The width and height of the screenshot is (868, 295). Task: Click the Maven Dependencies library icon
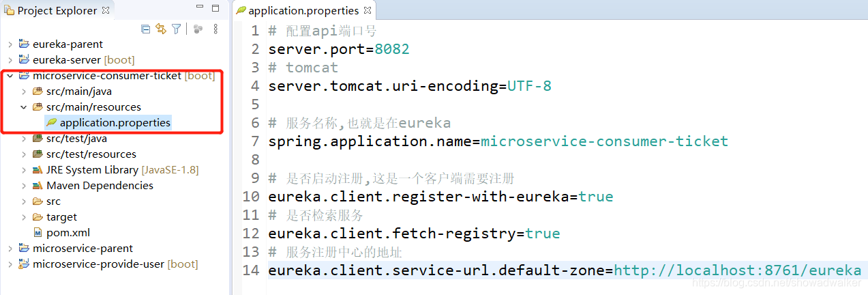38,186
